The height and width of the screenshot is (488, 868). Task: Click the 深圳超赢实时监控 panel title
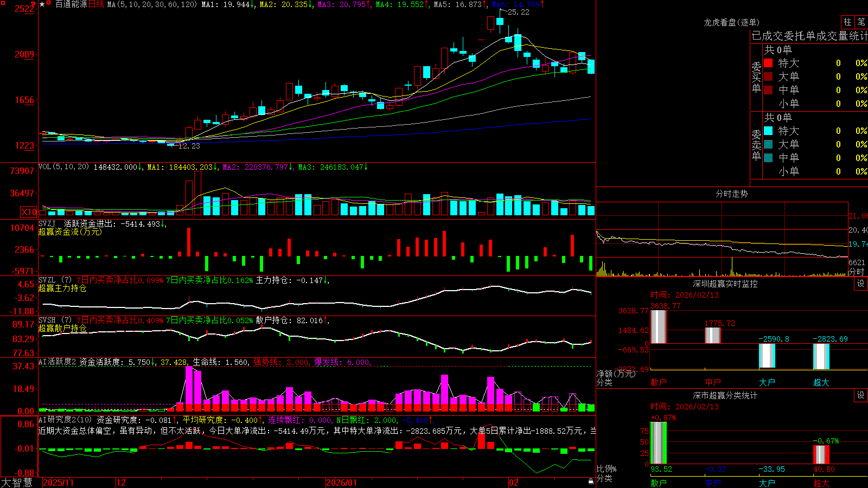point(725,284)
